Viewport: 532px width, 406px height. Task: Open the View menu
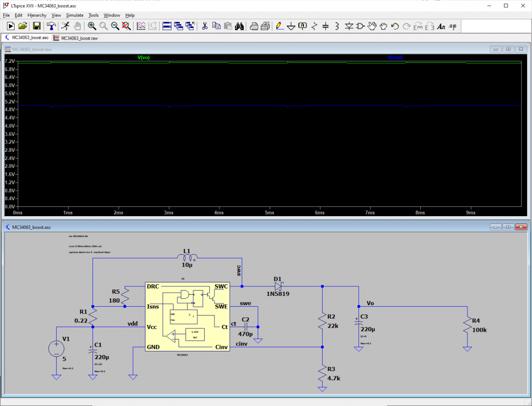[56, 15]
